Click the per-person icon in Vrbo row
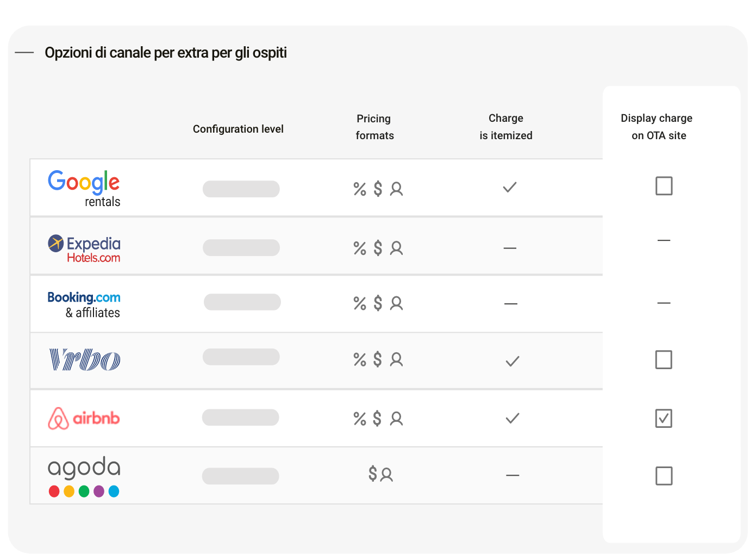 pos(397,359)
